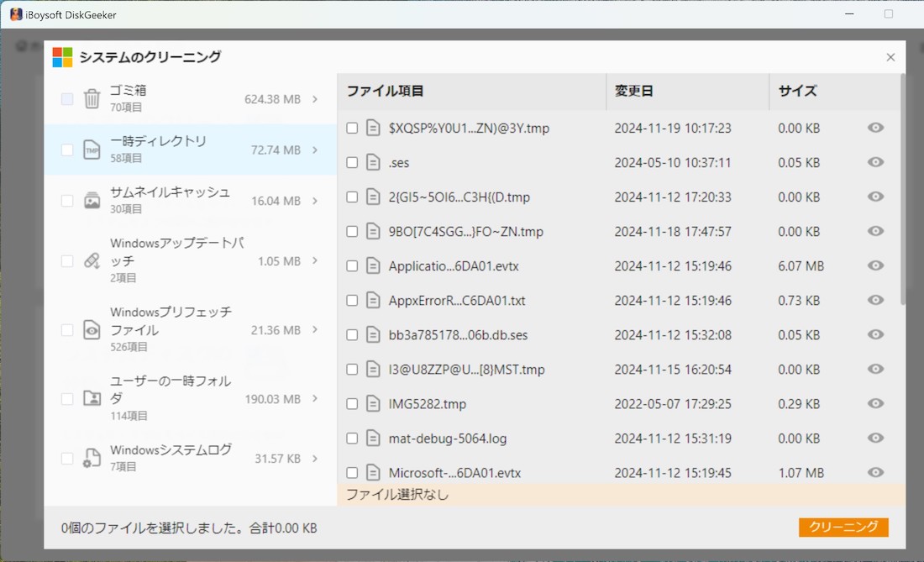
Task: Click the 一時ディレクトリ TMP folder icon
Action: [92, 150]
